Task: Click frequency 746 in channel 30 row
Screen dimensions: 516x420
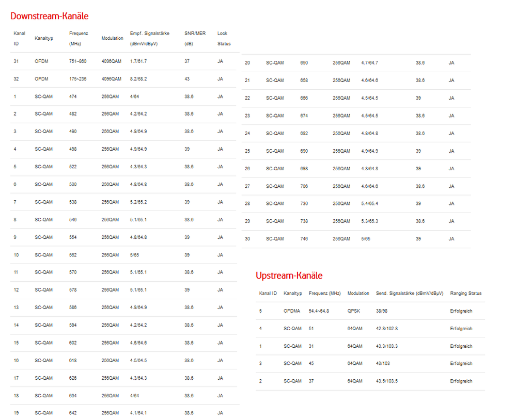Action: 304,239
